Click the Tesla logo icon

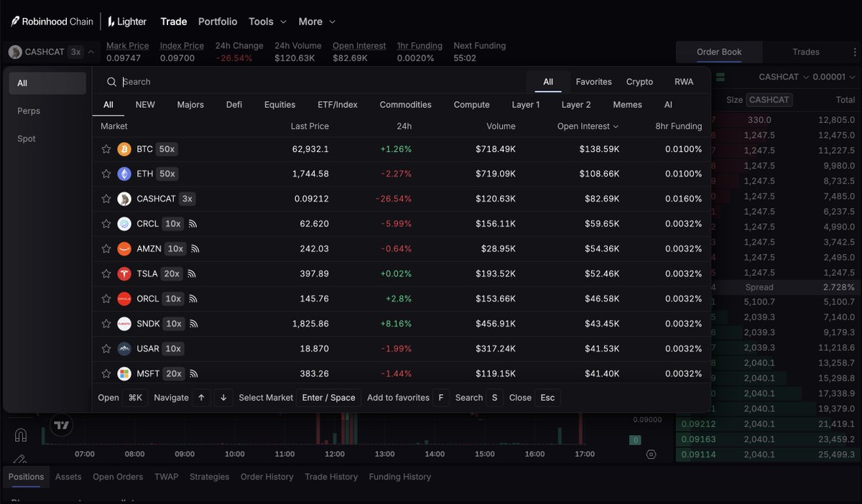point(124,274)
